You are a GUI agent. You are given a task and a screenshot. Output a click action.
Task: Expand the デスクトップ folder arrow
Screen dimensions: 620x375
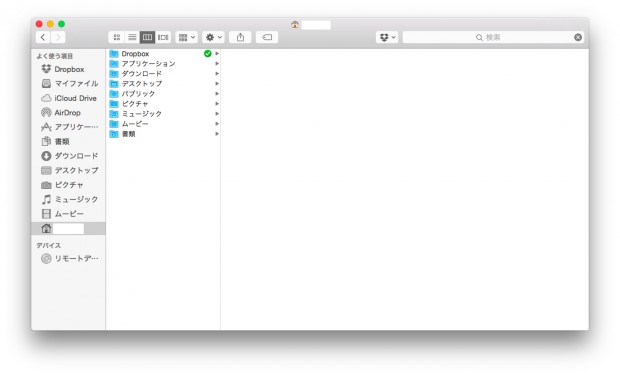[x=217, y=83]
